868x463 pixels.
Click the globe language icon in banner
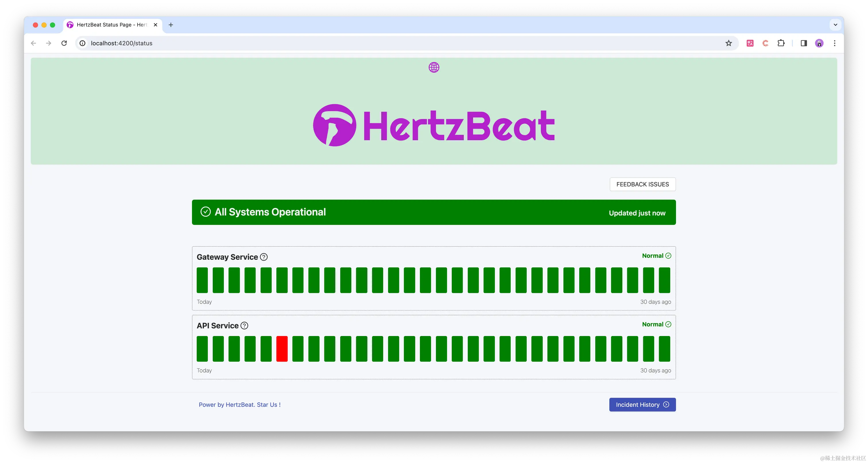(434, 67)
